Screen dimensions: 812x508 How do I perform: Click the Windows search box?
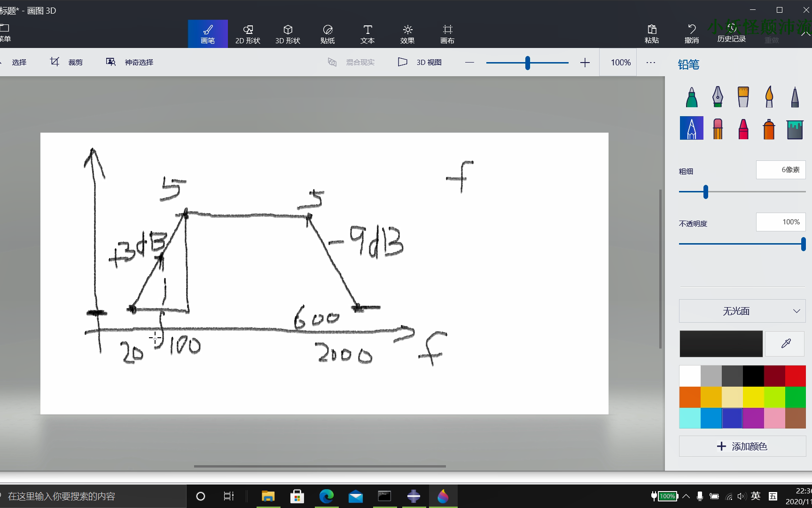pyautogui.click(x=93, y=496)
